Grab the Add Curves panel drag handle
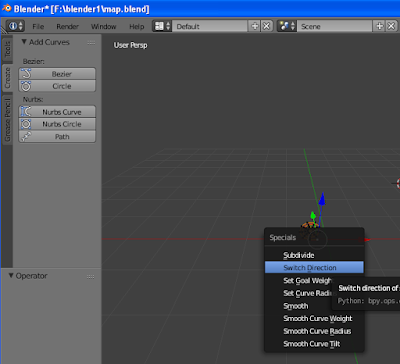The height and width of the screenshot is (364, 400). 91,43
